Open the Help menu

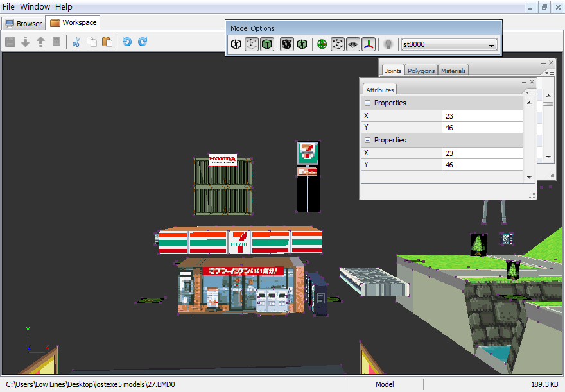64,7
